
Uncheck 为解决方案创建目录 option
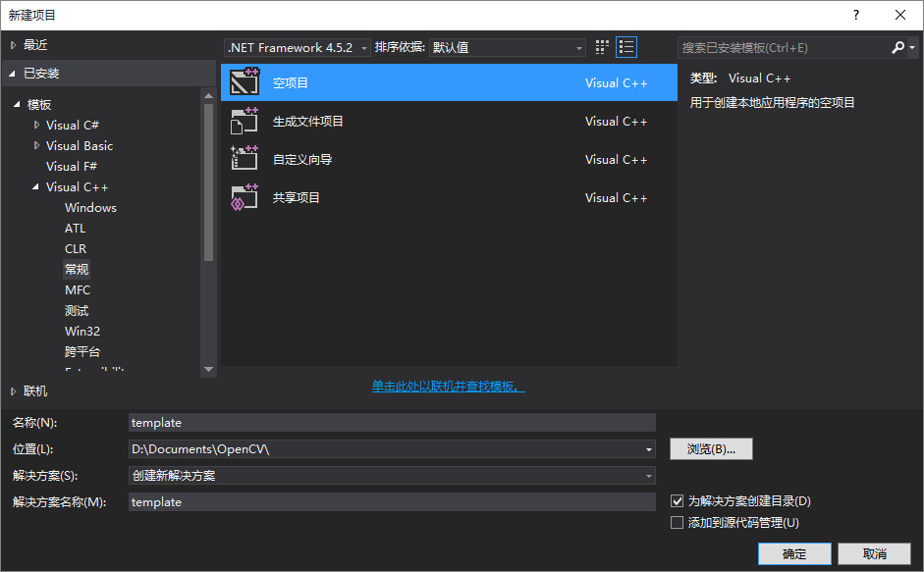[677, 500]
